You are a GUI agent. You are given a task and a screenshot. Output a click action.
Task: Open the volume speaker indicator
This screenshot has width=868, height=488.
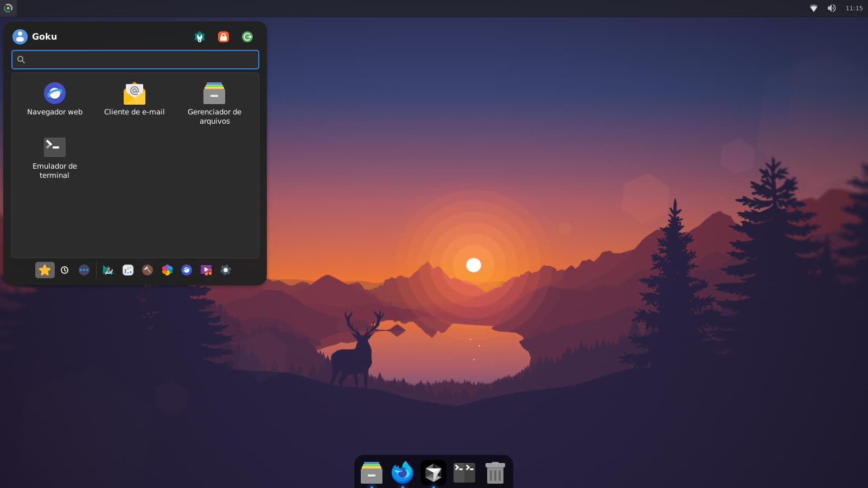click(x=832, y=8)
